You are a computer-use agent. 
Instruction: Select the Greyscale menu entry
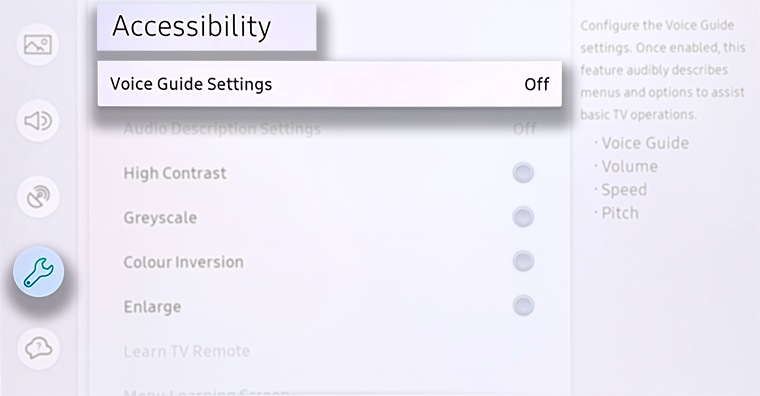(160, 218)
